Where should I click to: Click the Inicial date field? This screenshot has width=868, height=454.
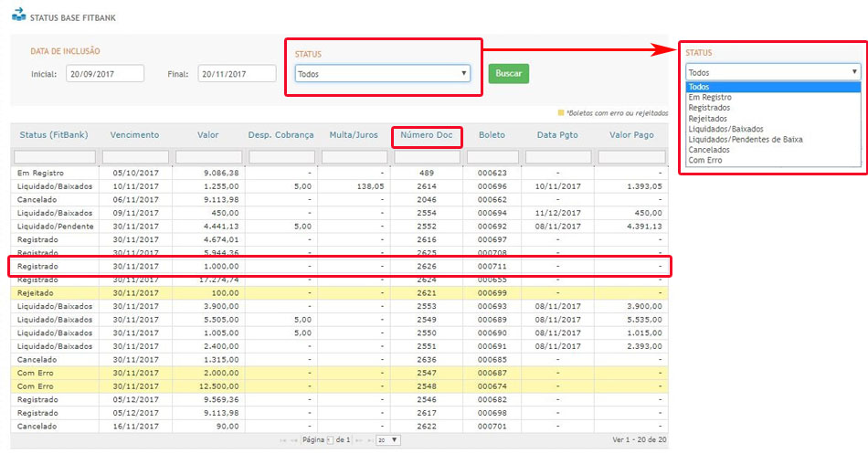tap(105, 74)
